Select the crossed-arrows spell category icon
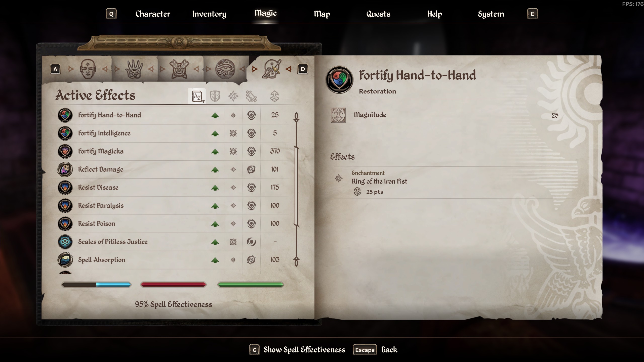The image size is (644, 362). pos(179,69)
